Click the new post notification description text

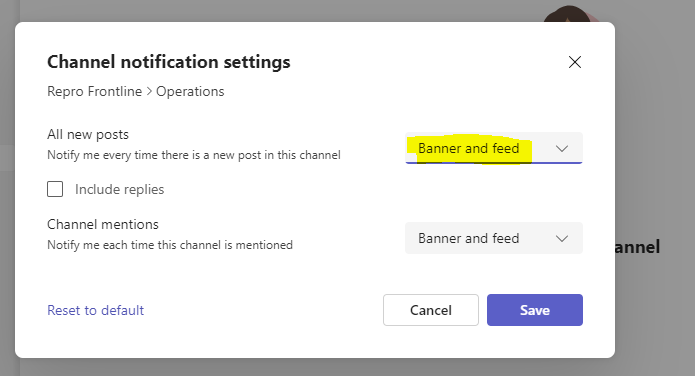click(x=194, y=155)
